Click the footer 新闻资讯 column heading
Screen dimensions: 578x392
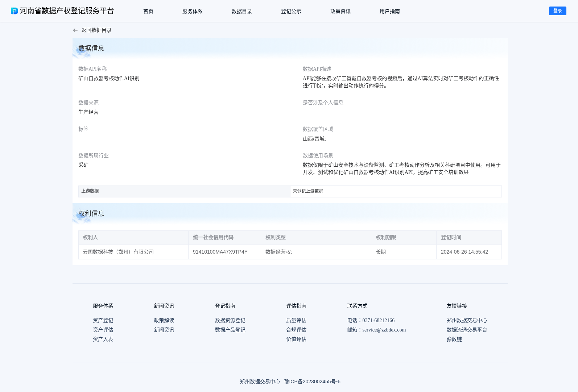164,306
